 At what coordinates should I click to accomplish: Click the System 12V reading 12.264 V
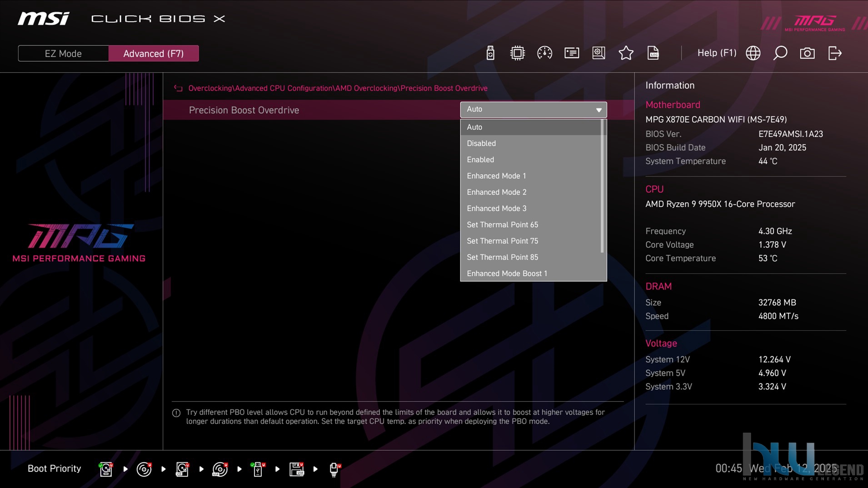774,359
